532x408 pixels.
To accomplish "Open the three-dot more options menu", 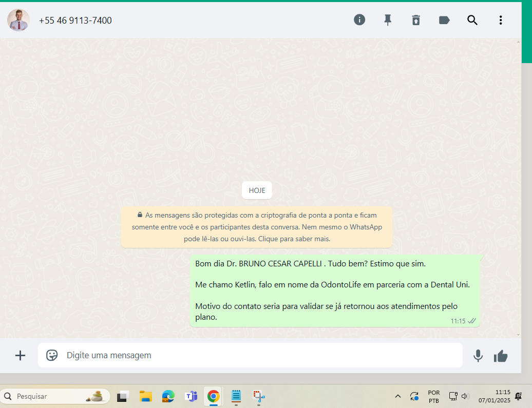I will click(501, 21).
